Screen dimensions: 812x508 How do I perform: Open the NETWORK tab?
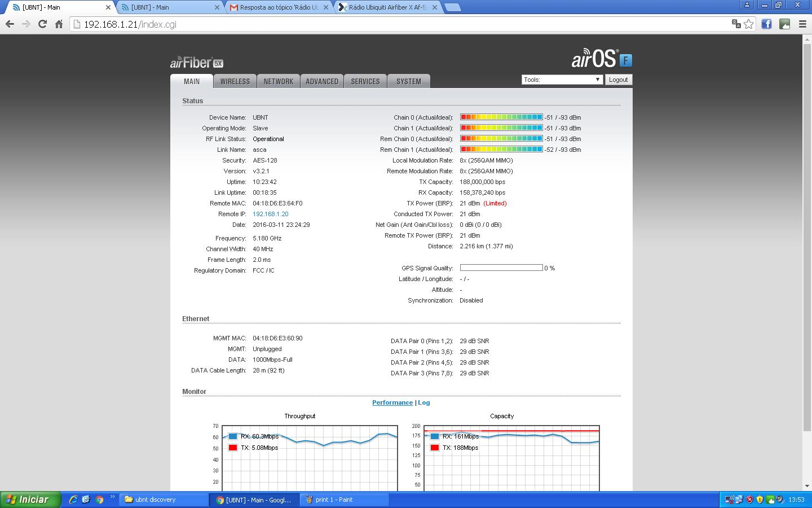[279, 81]
